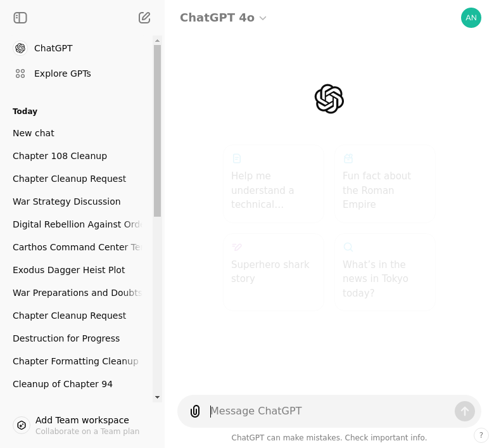Viewport: 494px width, 448px height.
Task: Expand the ChatGPT 4o model dropdown
Action: [224, 18]
